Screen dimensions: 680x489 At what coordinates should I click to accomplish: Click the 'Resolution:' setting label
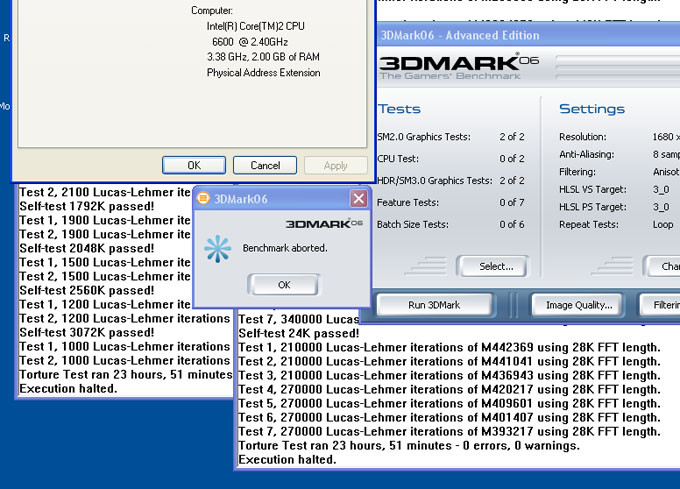coord(582,137)
